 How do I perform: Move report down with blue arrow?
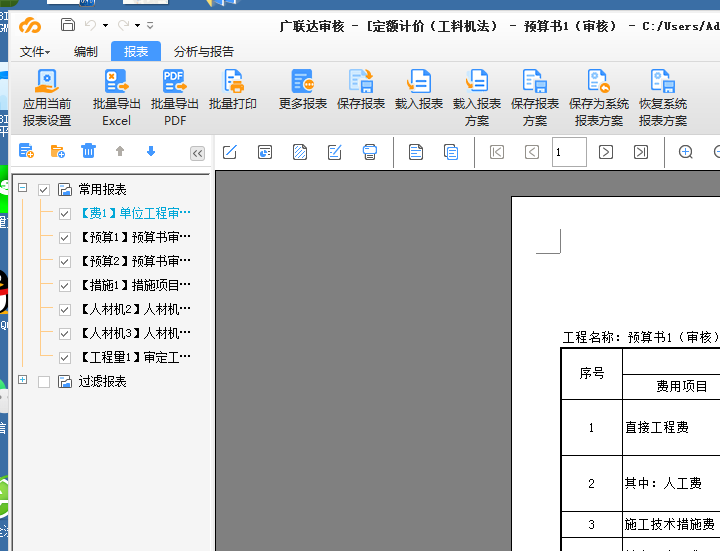point(151,151)
